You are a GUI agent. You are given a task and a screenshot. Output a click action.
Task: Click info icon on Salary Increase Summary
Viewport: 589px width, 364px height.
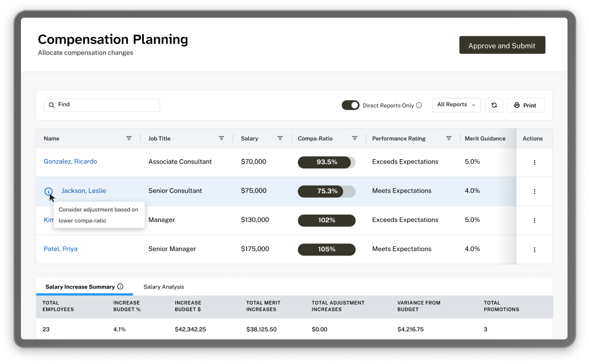click(x=120, y=287)
